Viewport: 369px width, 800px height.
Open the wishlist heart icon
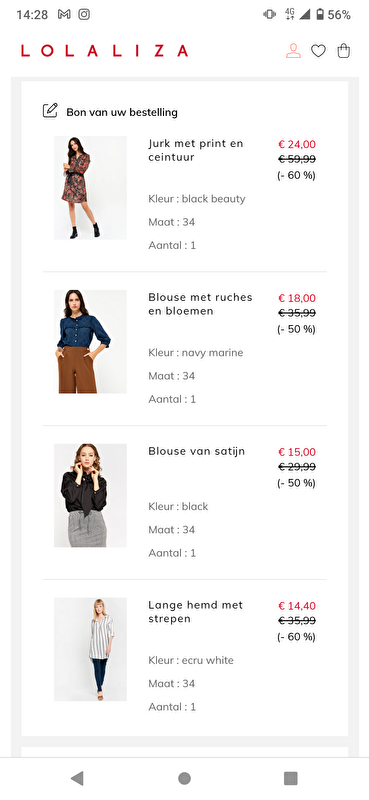[x=318, y=51]
